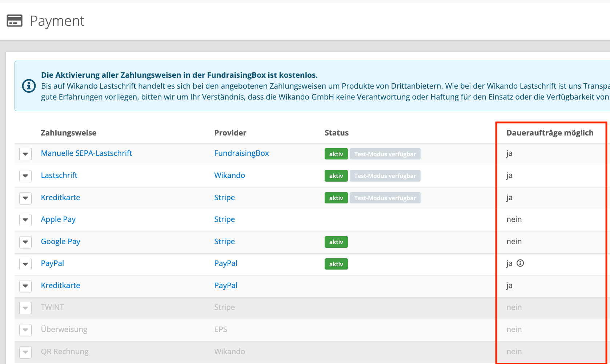Open the Kreditkarte link in the PayPal provider row

click(60, 286)
